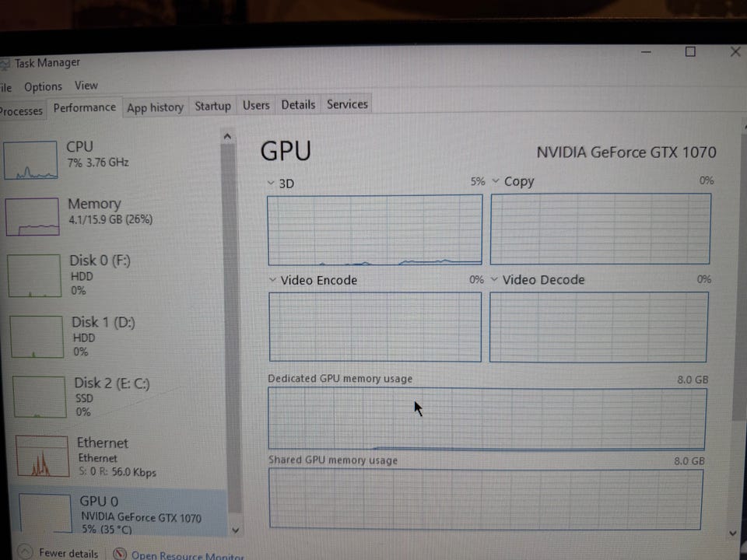
Task: Open the Startup tab
Action: pyautogui.click(x=212, y=106)
